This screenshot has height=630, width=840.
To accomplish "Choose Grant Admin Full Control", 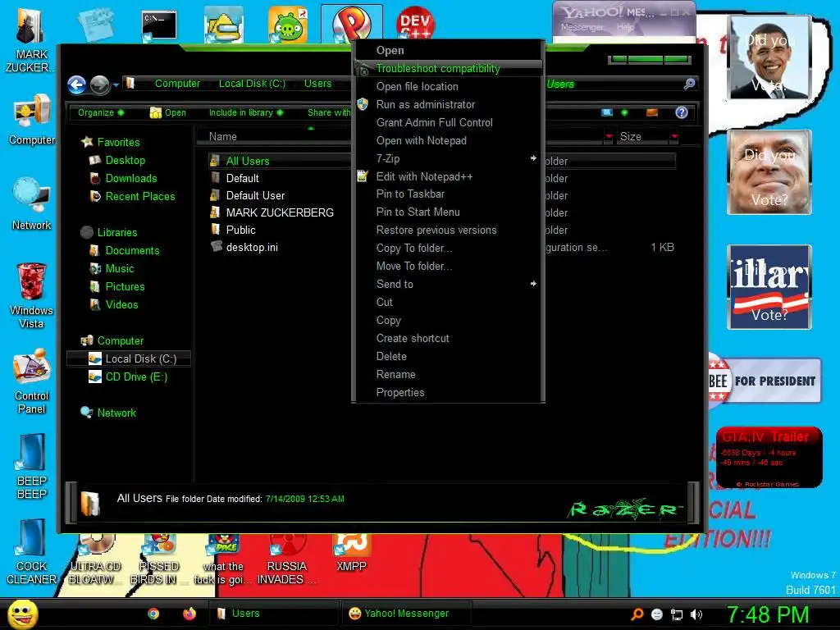I will (448, 123).
